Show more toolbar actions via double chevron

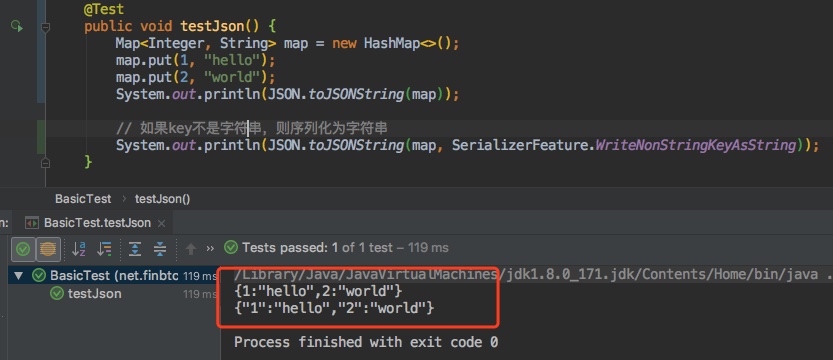coord(210,248)
